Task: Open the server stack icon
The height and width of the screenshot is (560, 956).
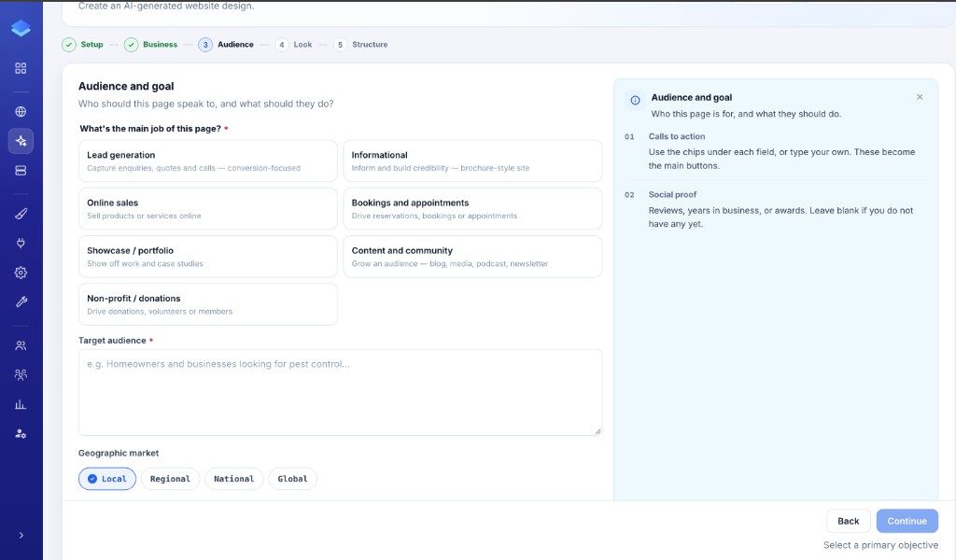Action: (21, 171)
